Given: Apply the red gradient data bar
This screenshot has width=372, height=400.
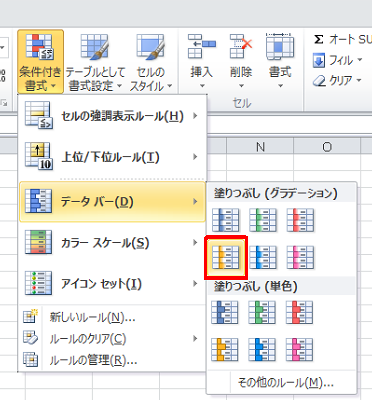Looking at the screenshot, I should [300, 220].
